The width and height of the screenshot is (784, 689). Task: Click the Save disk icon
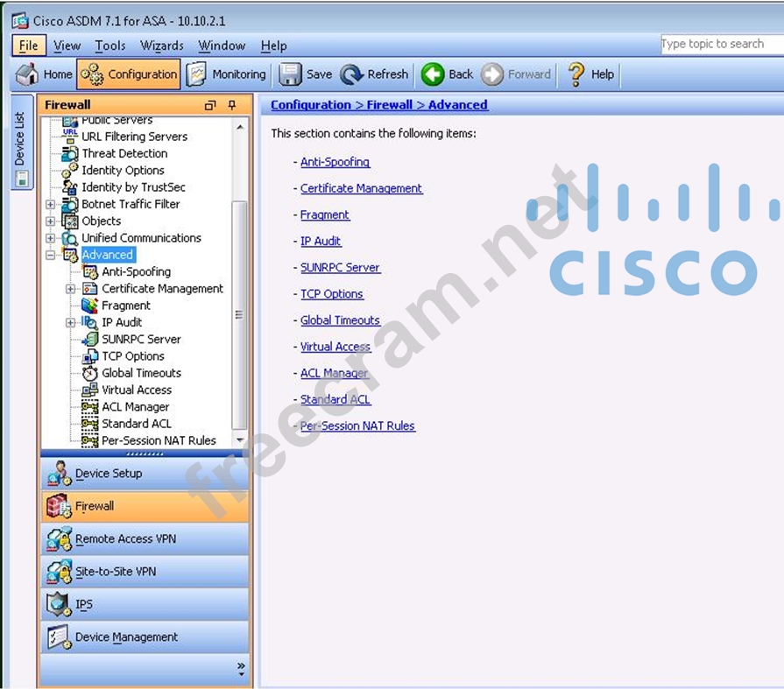pos(290,74)
